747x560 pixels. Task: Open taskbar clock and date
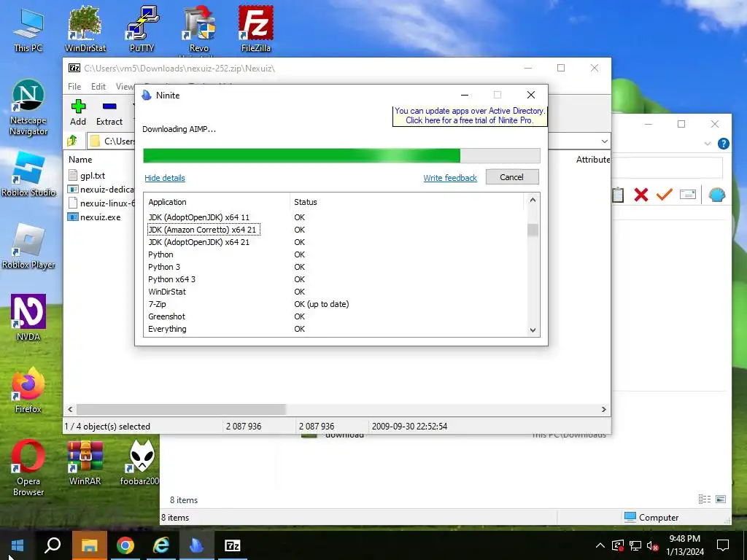pyautogui.click(x=684, y=545)
